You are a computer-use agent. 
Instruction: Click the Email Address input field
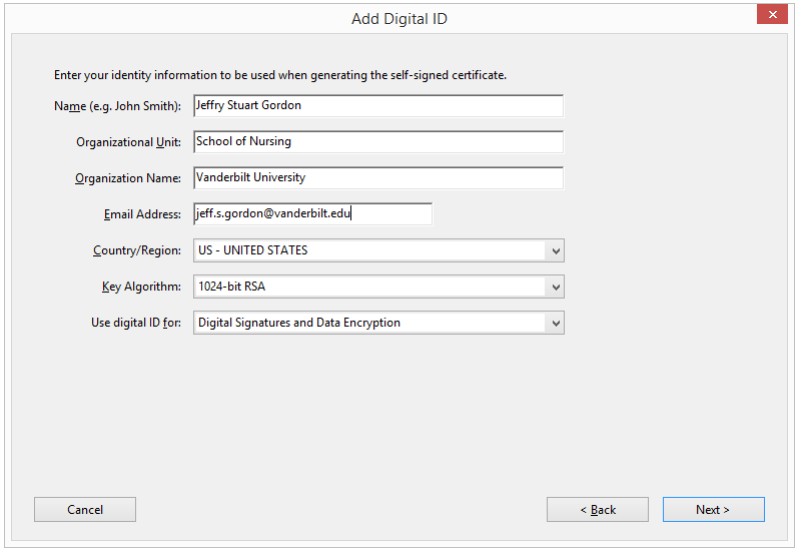[312, 214]
